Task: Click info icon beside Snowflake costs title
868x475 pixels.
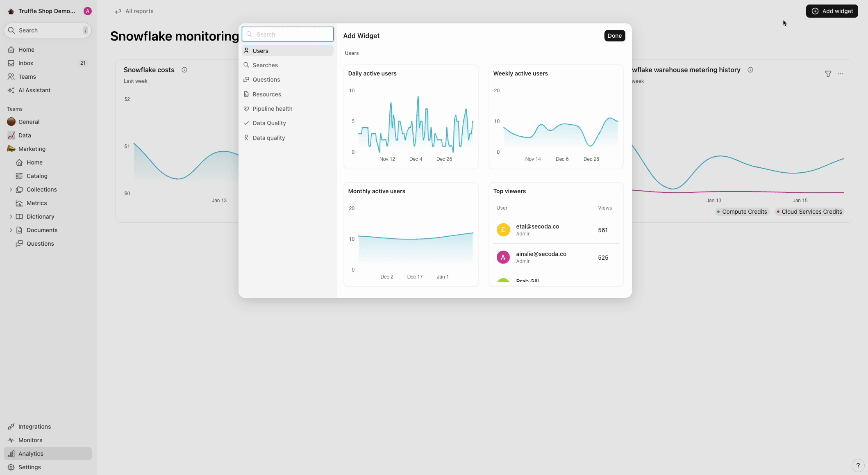Action: (184, 70)
